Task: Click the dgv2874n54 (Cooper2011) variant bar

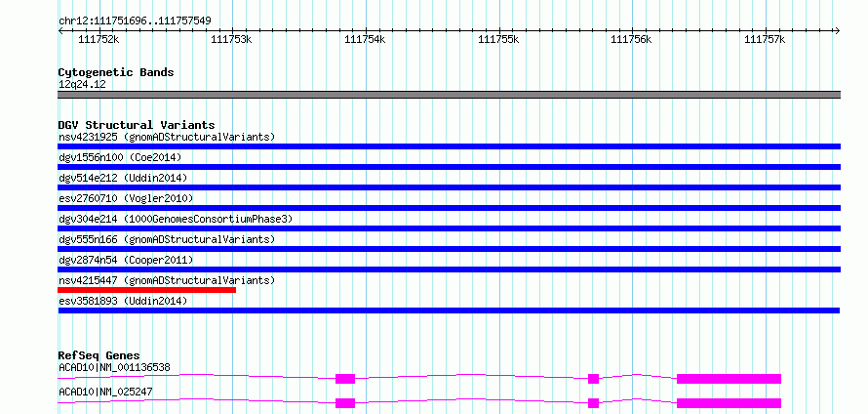Action: 449,269
